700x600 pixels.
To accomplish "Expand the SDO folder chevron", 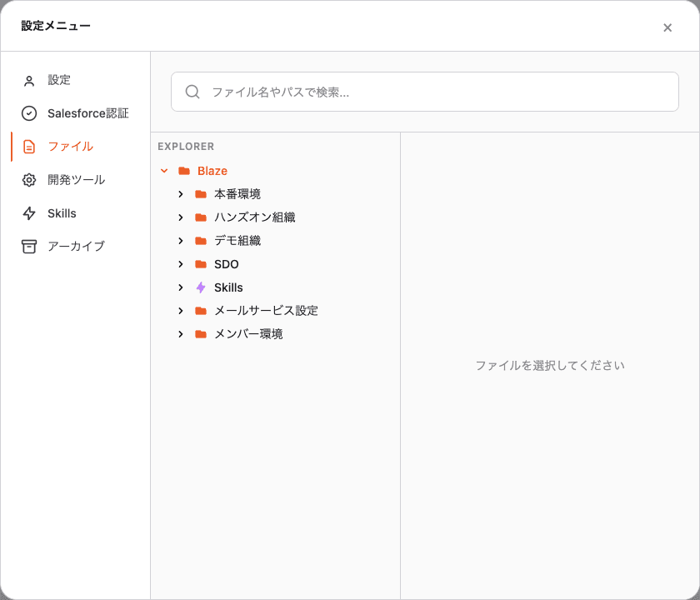I will [180, 264].
